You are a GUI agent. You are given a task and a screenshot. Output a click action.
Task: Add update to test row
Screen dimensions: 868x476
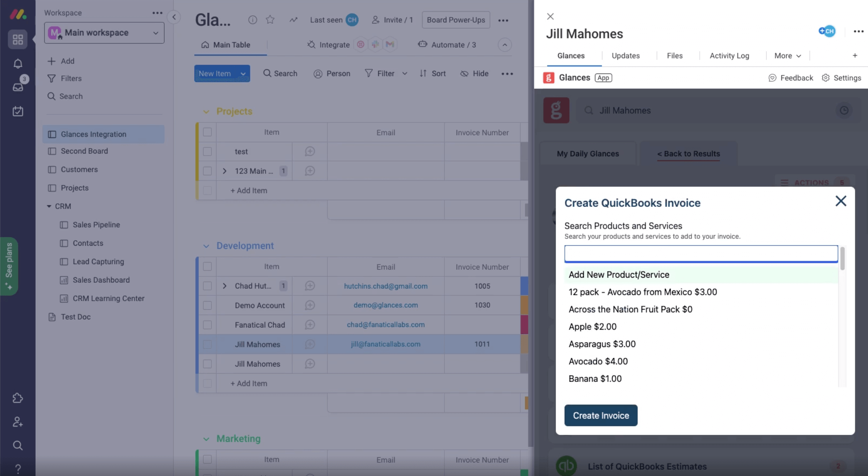(310, 151)
